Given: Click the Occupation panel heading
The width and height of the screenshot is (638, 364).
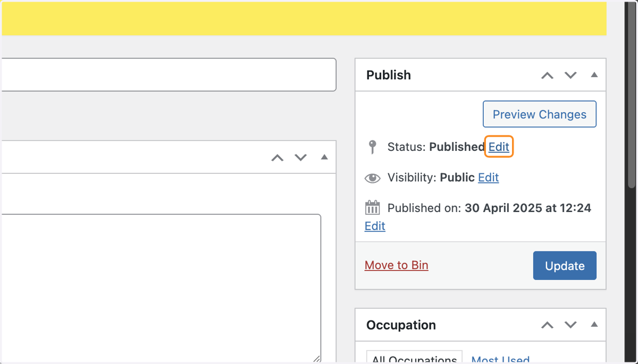Looking at the screenshot, I should pos(401,325).
